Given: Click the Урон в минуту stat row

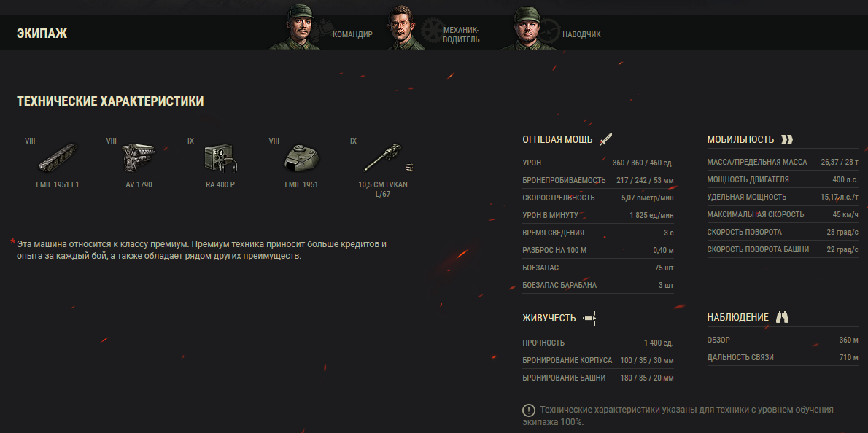Looking at the screenshot, I should point(598,215).
